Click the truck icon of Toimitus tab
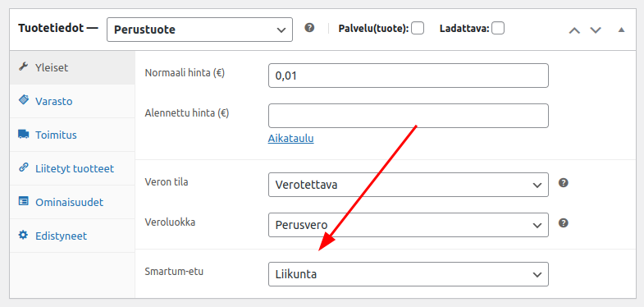This screenshot has width=644, height=307. pos(24,134)
